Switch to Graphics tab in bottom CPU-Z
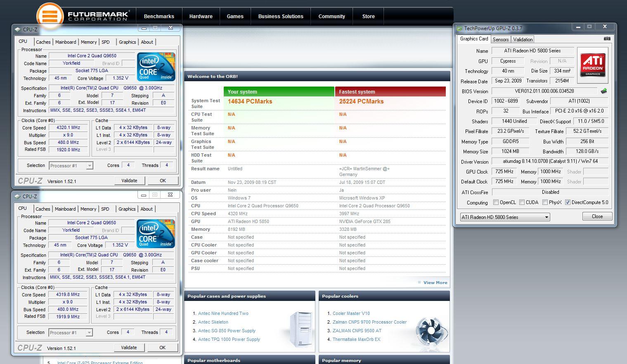The width and height of the screenshot is (627, 364). (x=127, y=209)
